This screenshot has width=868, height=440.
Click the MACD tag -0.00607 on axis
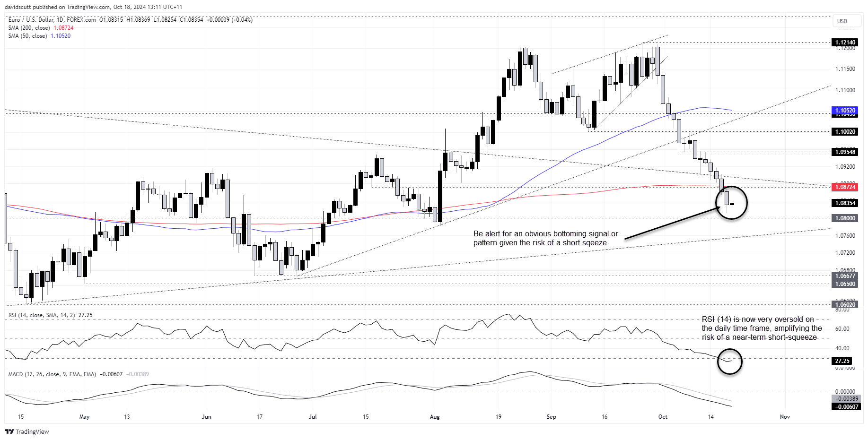coord(846,407)
